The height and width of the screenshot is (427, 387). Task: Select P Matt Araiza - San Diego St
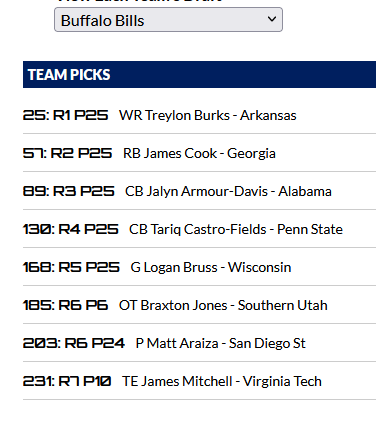click(220, 343)
